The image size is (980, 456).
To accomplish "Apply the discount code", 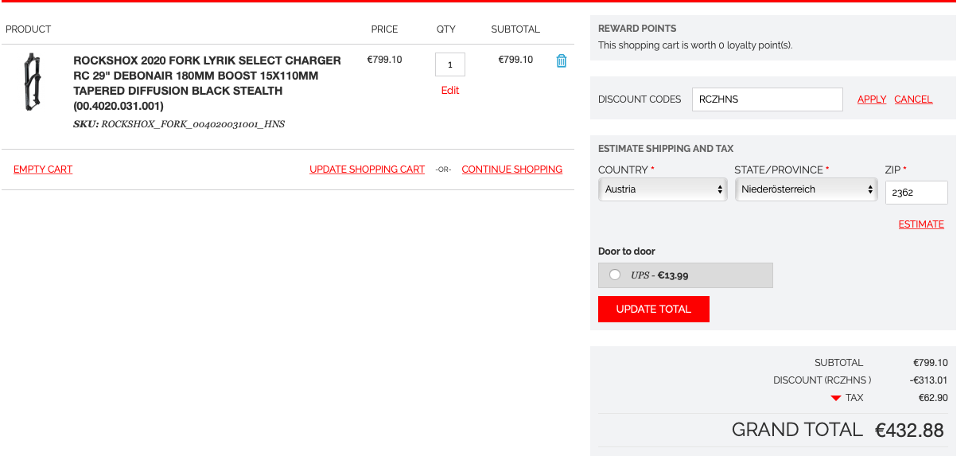I will [872, 99].
